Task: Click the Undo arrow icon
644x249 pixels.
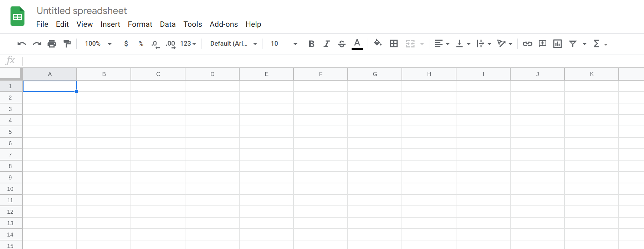Action: tap(22, 44)
